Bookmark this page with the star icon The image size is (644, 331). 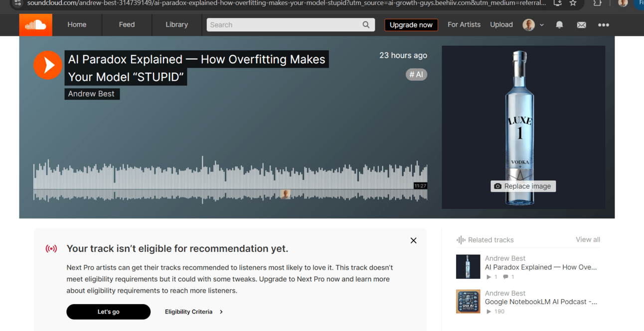pos(573,3)
